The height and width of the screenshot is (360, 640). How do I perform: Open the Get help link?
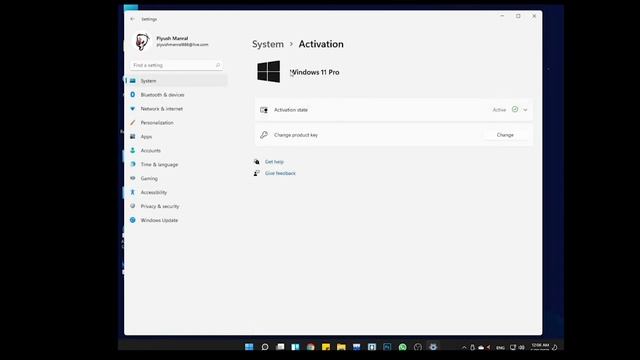click(274, 162)
